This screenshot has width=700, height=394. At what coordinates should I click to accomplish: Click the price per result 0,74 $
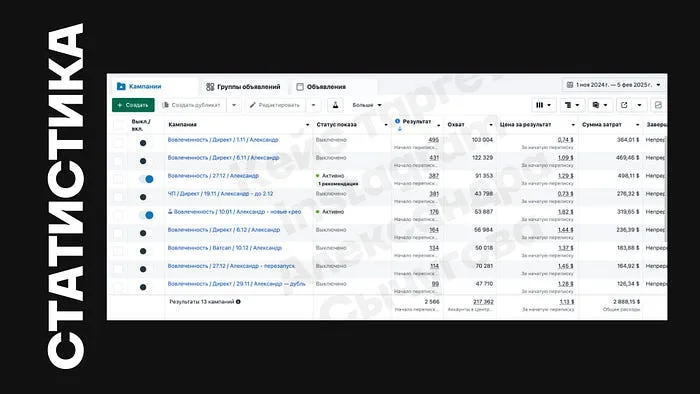coord(566,140)
